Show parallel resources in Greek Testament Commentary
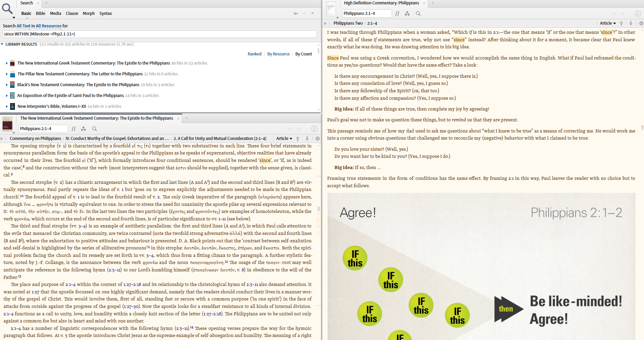Screen dimensions: 644x340 74,129
